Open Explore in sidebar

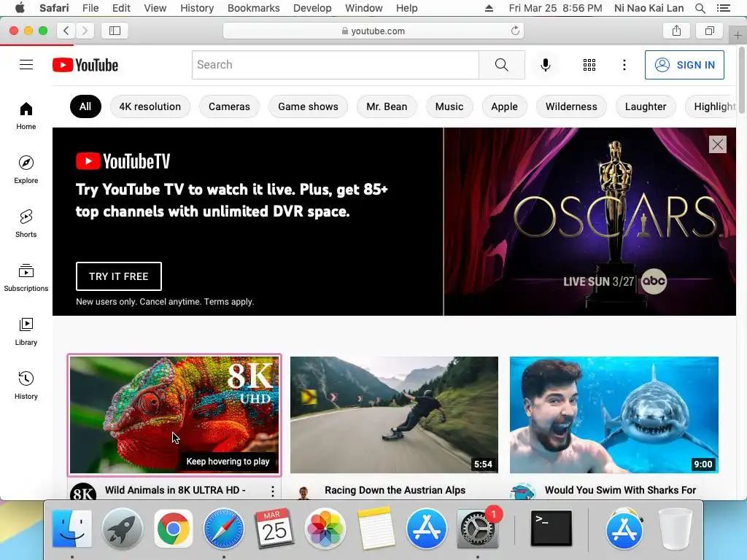pos(26,169)
